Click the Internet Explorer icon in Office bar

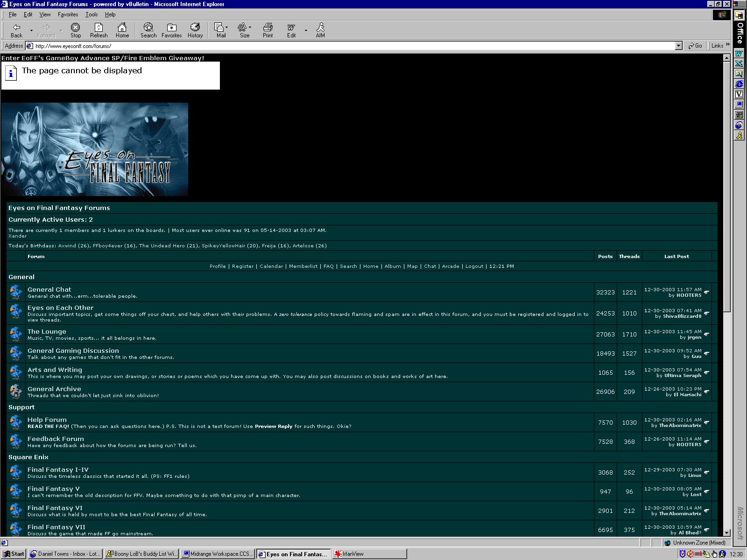pos(740,84)
